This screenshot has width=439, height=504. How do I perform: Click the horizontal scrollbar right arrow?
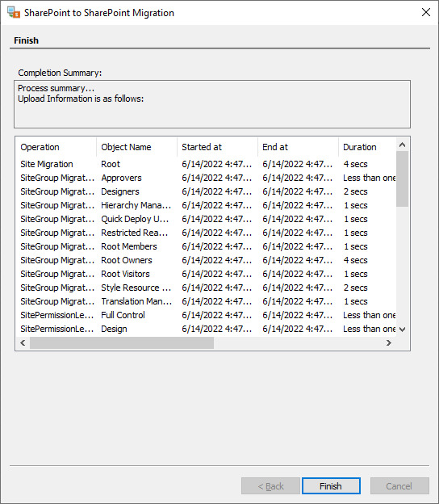389,342
